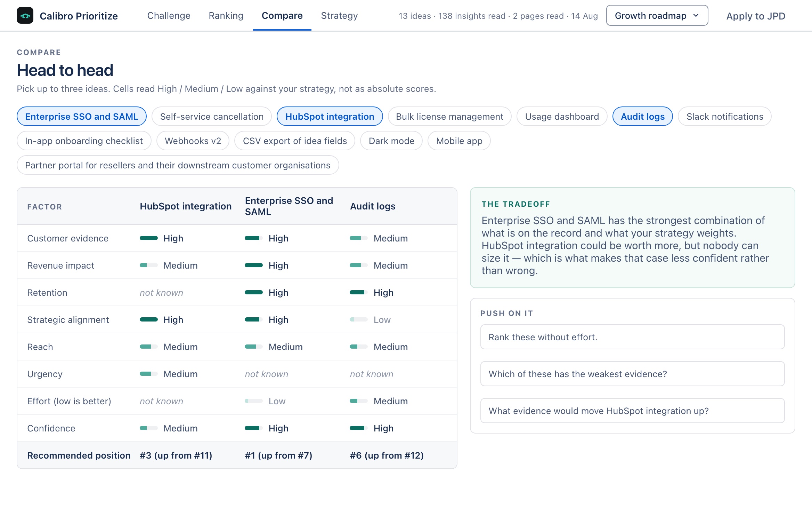This screenshot has height=508, width=812.
Task: Click HubSpot Retention 'not known' cell
Action: 161,293
